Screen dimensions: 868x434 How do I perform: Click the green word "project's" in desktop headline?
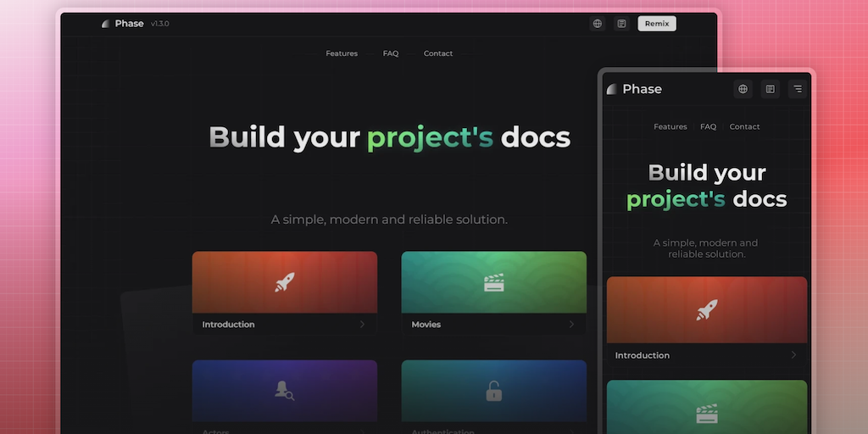430,138
